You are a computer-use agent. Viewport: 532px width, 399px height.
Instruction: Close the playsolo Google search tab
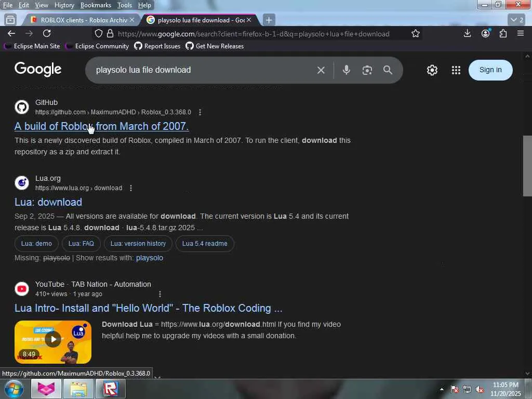(249, 20)
